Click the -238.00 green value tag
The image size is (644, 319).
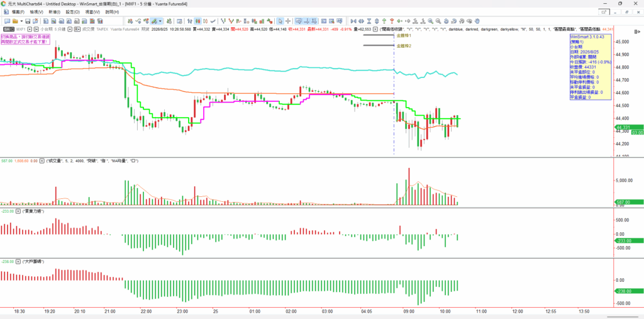[x=628, y=291]
